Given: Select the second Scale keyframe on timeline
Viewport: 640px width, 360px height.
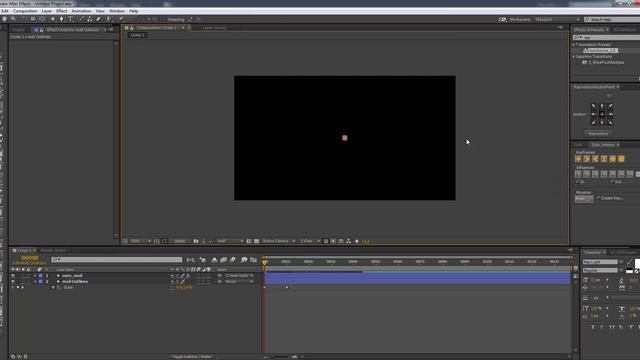Looking at the screenshot, I should tap(287, 287).
